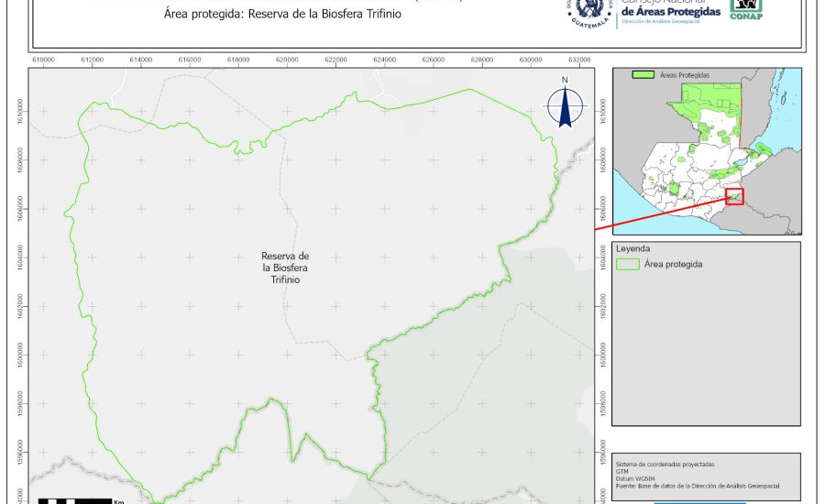Click the 'Sistema de coordenadas proyectadas' text
Viewport: 825px width, 504px height.
665,465
